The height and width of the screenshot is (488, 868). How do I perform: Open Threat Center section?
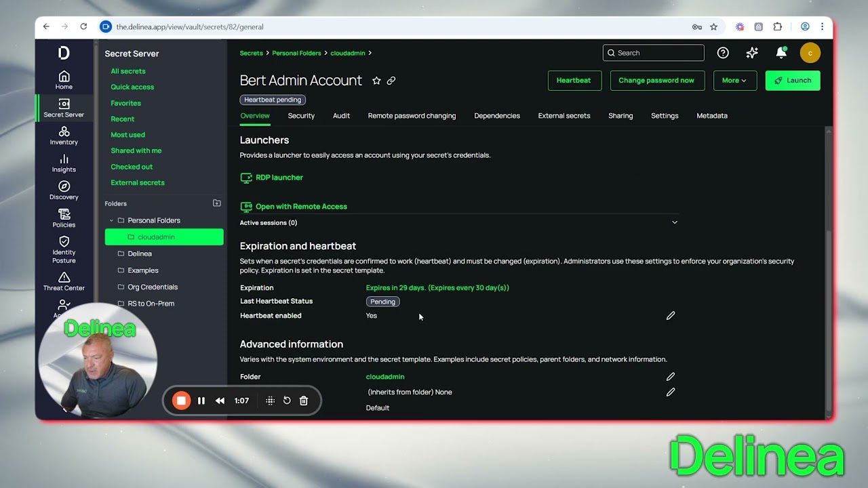pyautogui.click(x=64, y=281)
